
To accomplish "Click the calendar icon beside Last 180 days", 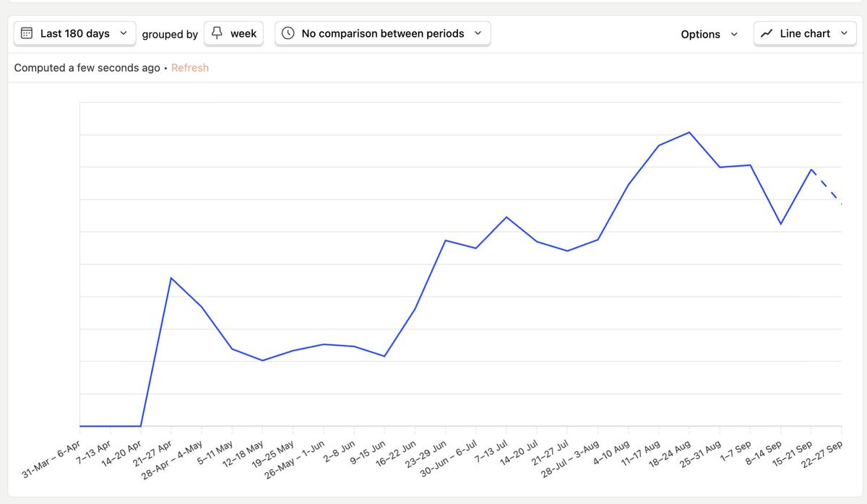I will tap(27, 33).
